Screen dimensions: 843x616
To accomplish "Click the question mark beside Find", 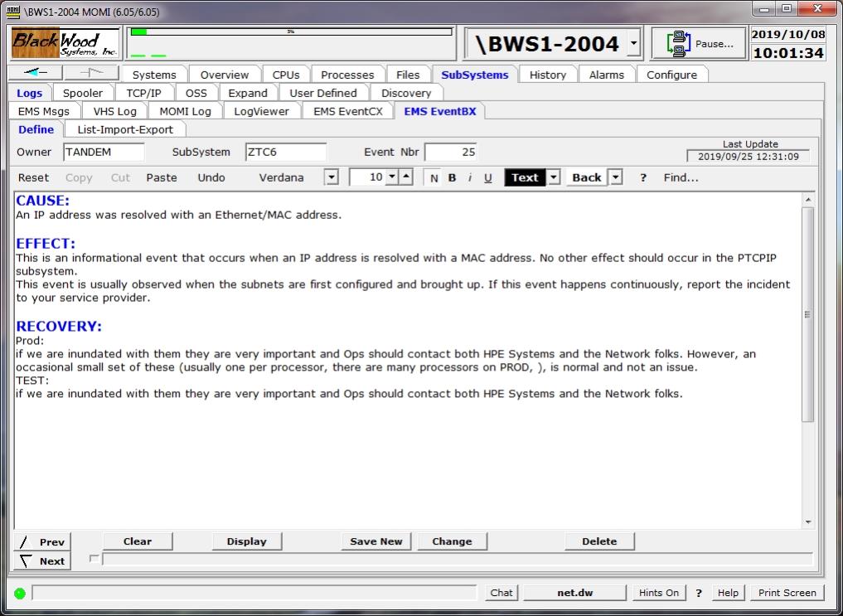I will [x=642, y=177].
